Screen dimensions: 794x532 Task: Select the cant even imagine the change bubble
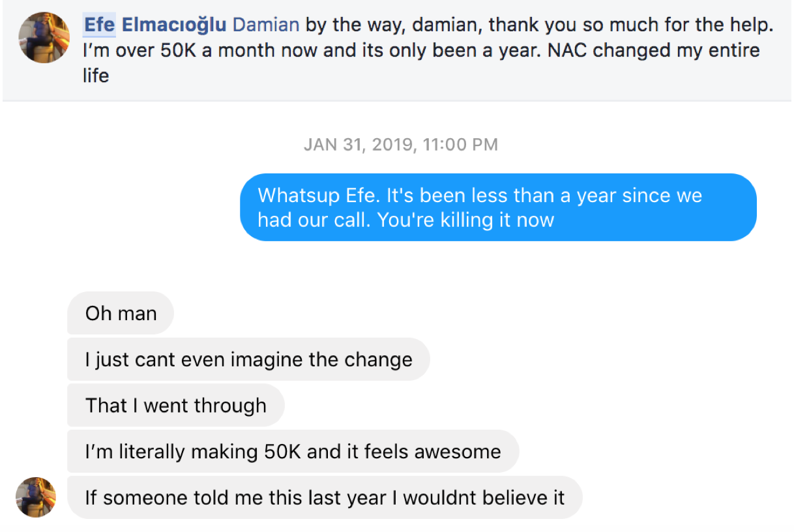248,359
